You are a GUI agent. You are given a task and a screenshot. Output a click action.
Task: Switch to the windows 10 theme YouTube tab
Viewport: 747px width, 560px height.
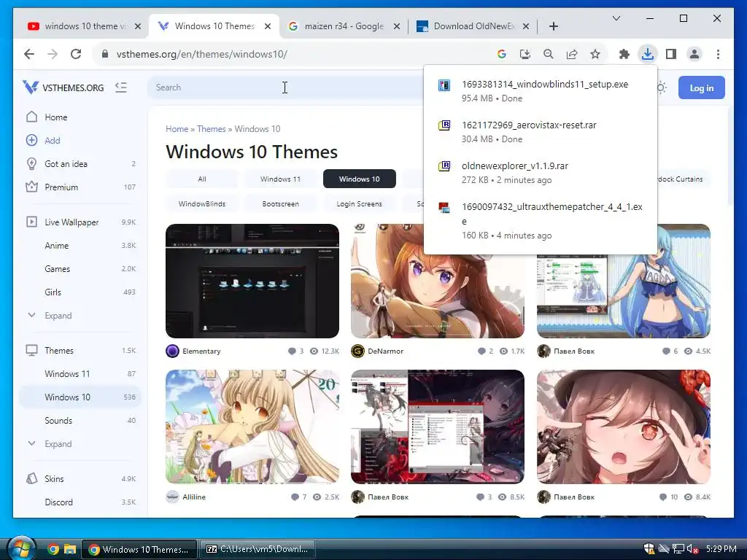[x=85, y=26]
